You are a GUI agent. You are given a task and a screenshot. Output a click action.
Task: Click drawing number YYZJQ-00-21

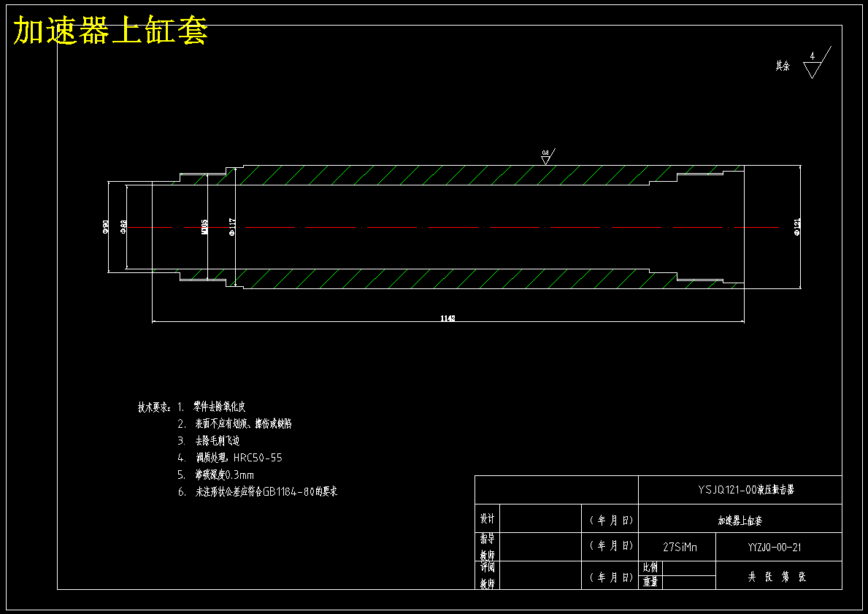(775, 547)
